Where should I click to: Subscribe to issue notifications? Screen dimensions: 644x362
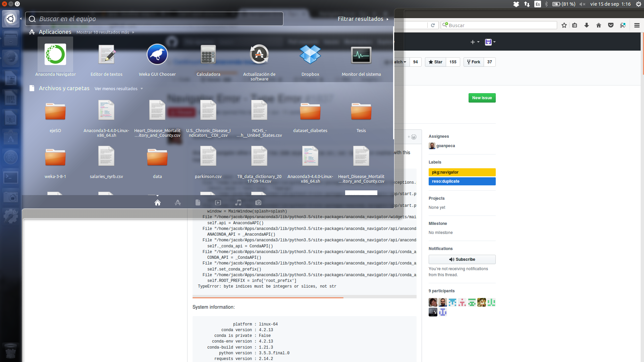click(462, 259)
